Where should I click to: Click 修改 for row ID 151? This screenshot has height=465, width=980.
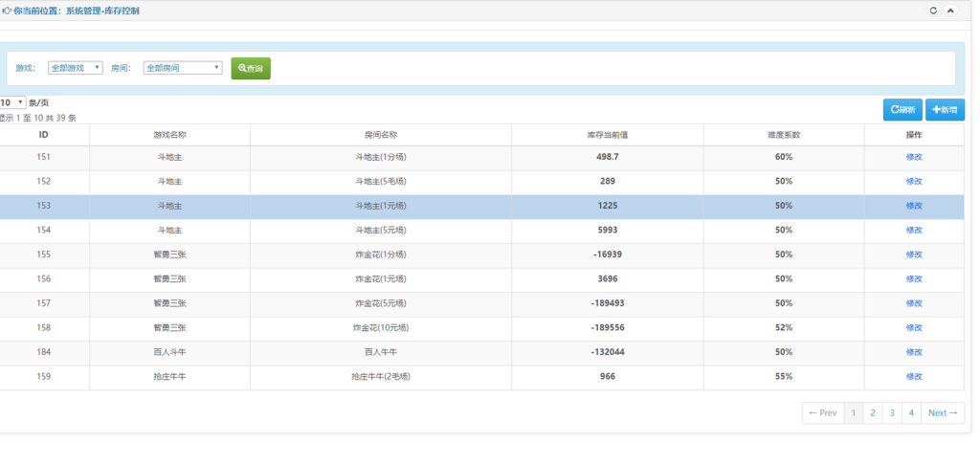click(914, 157)
